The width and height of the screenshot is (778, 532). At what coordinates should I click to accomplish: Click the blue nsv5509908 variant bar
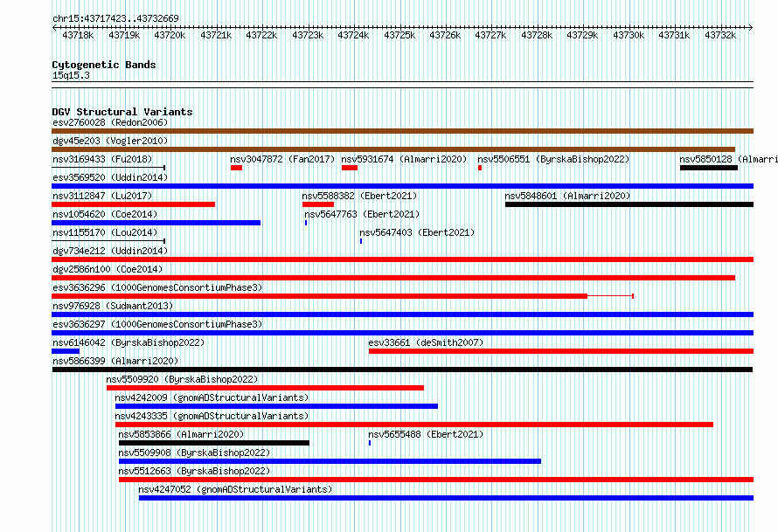pyautogui.click(x=330, y=461)
